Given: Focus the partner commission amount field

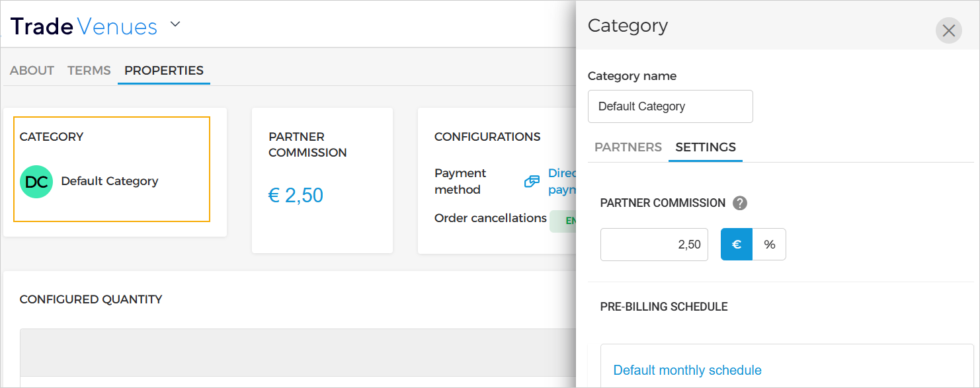Looking at the screenshot, I should pyautogui.click(x=653, y=245).
